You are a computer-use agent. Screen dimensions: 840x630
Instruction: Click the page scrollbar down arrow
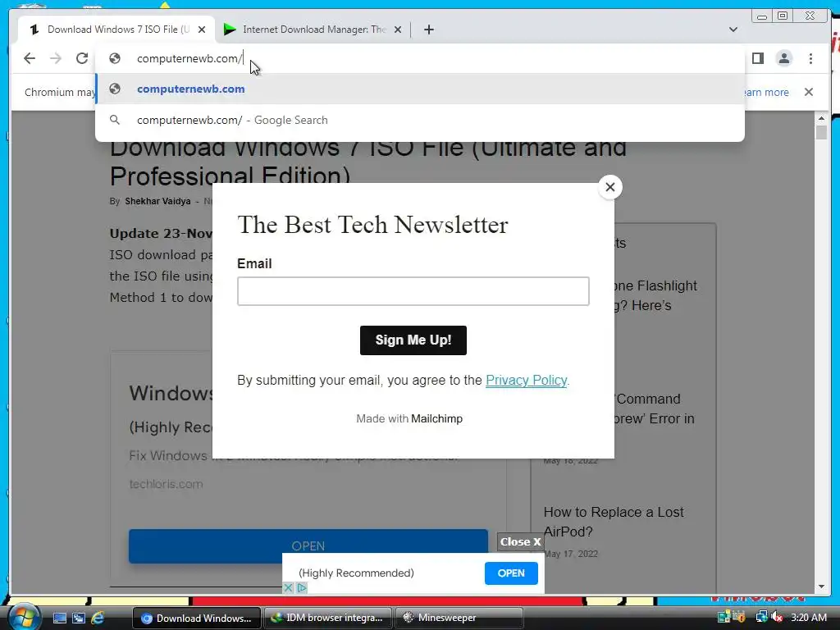[x=821, y=587]
